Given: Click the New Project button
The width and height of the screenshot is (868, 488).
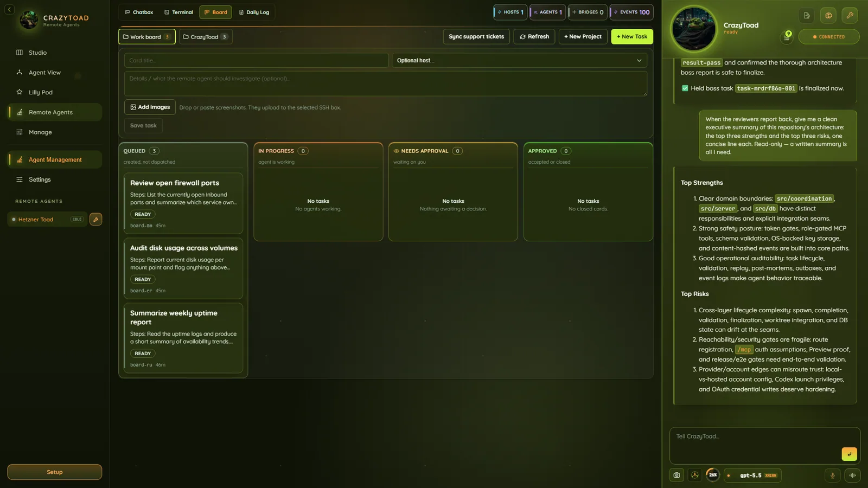Looking at the screenshot, I should click(x=583, y=37).
